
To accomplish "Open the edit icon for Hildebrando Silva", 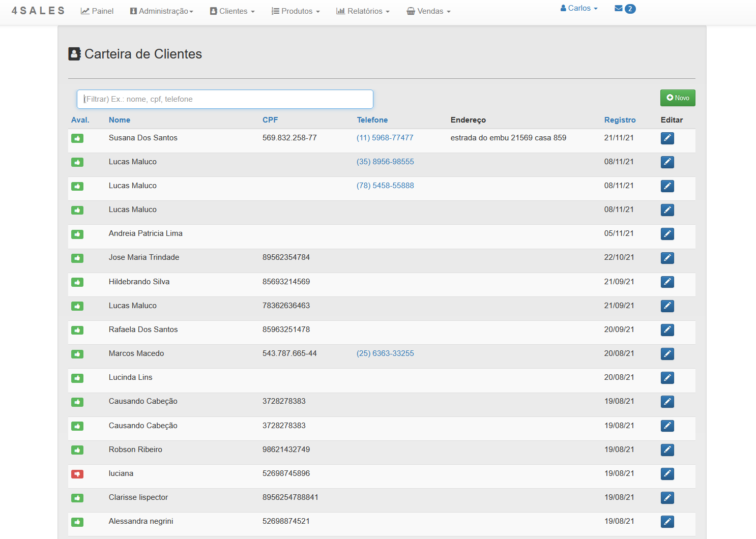I will point(667,282).
